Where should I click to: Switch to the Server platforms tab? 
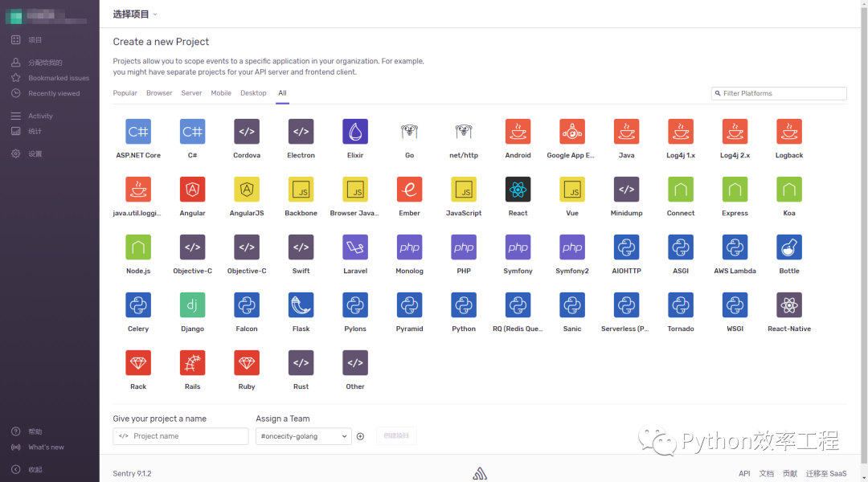(191, 93)
